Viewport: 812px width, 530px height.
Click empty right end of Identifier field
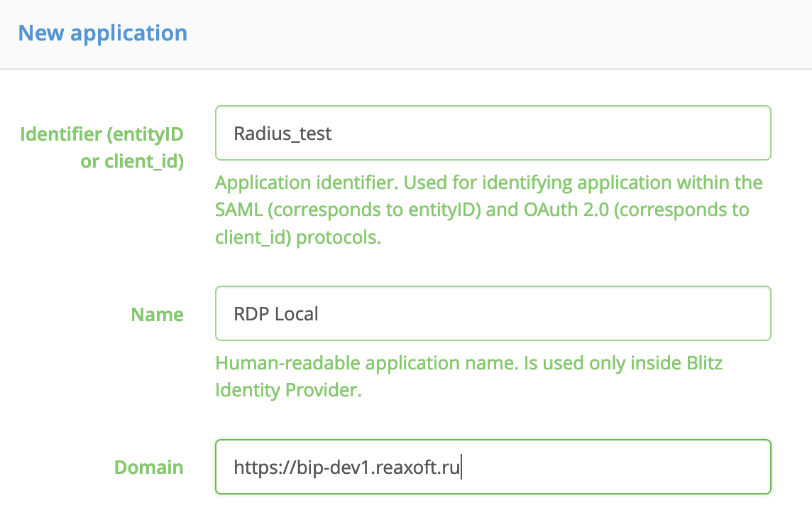710,133
